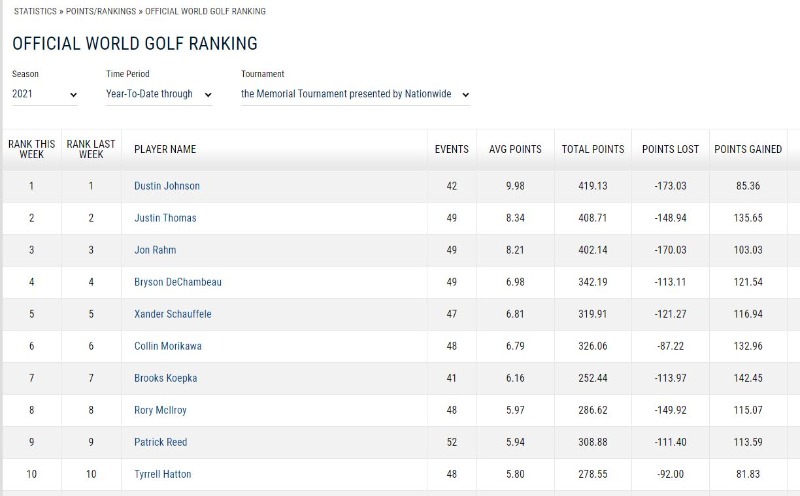Image resolution: width=800 pixels, height=496 pixels.
Task: Select Jon Rahm in the rankings
Action: tap(155, 251)
